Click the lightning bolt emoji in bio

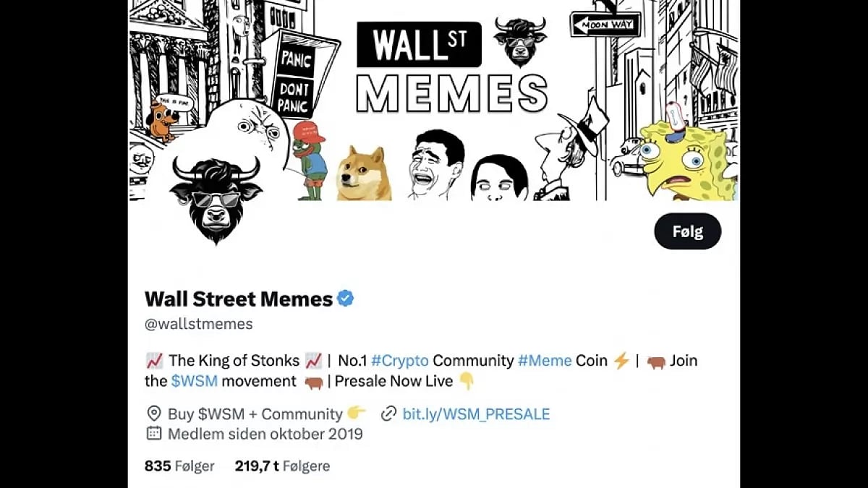pos(621,360)
